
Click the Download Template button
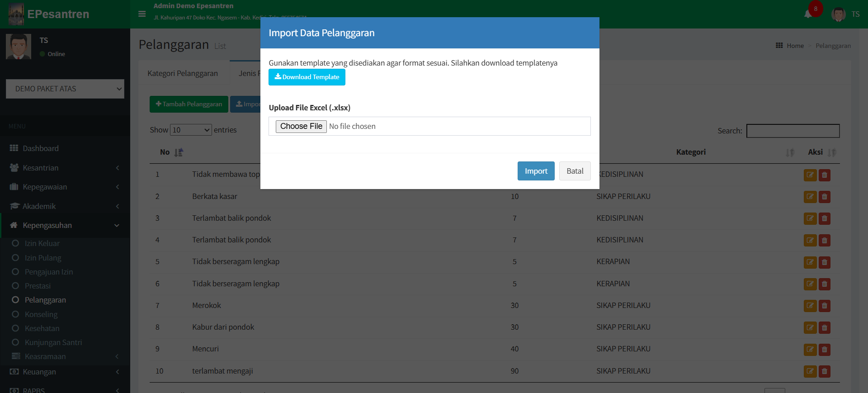tap(307, 77)
